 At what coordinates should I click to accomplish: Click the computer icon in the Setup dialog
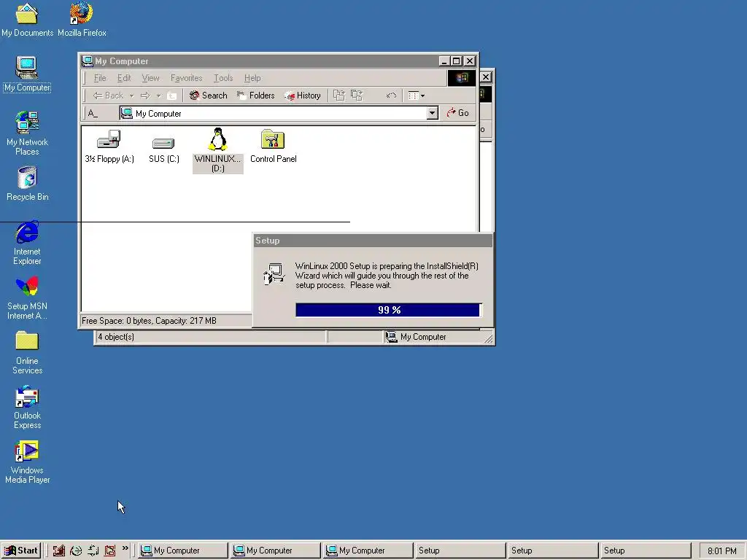[x=274, y=274]
